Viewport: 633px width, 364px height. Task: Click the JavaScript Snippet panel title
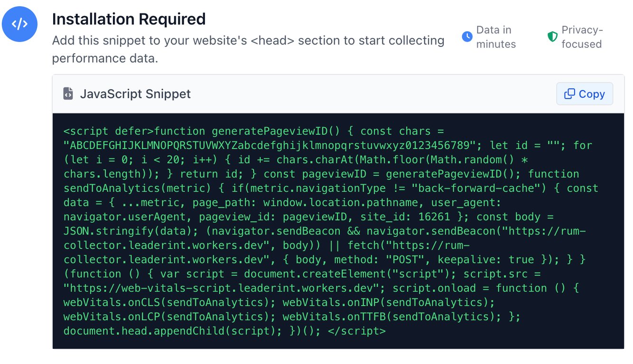(135, 94)
